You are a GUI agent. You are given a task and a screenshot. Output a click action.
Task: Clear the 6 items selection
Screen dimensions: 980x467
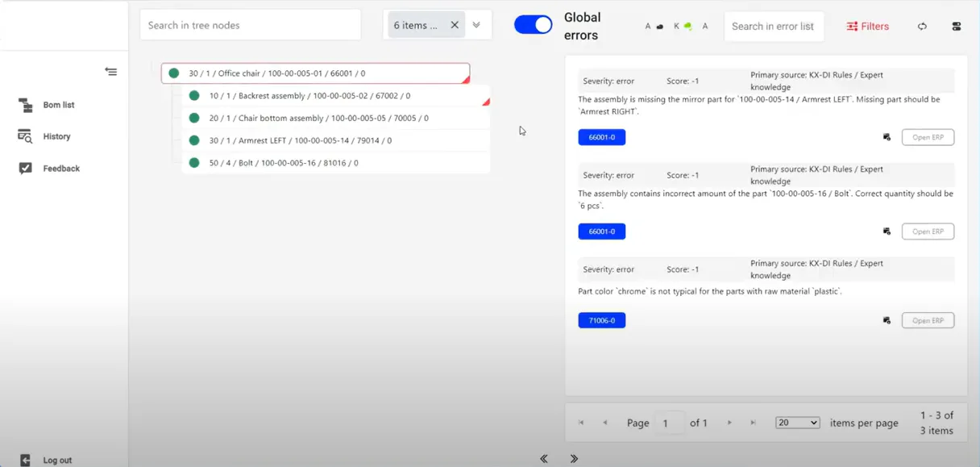(455, 25)
